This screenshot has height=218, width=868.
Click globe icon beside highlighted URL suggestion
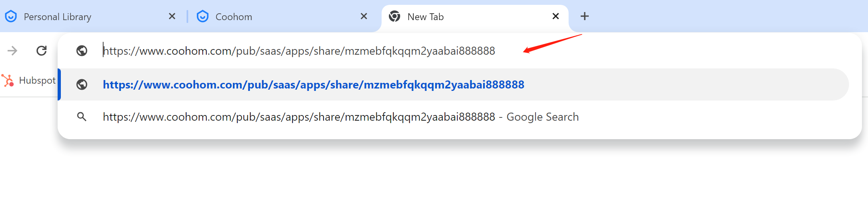tap(82, 84)
